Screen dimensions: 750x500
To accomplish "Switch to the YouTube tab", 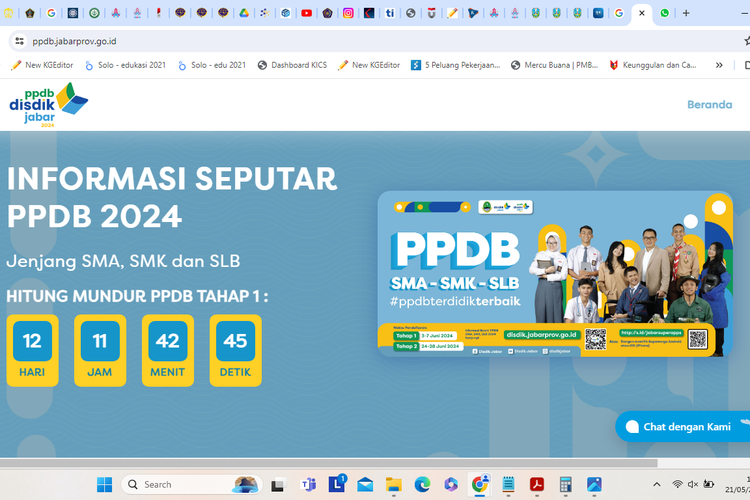I will (306, 13).
